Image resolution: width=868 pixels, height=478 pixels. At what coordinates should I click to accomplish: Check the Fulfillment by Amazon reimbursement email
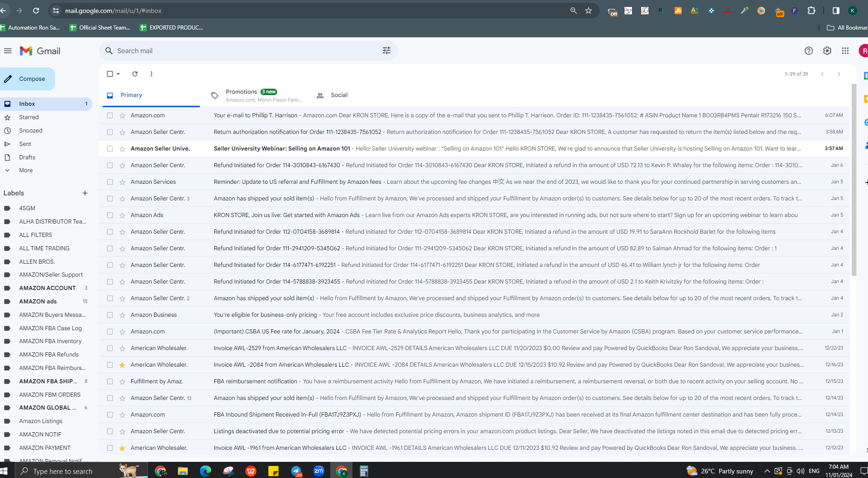pos(110,381)
